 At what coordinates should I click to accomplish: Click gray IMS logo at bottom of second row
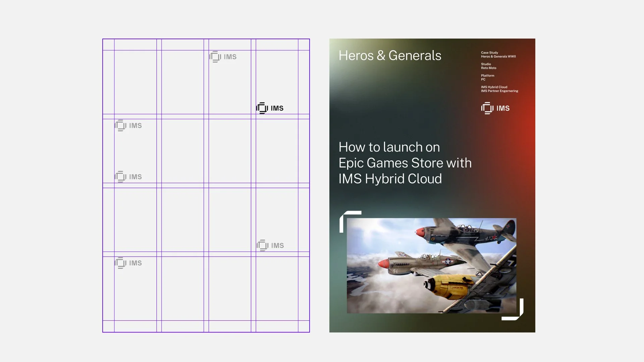coord(128,177)
